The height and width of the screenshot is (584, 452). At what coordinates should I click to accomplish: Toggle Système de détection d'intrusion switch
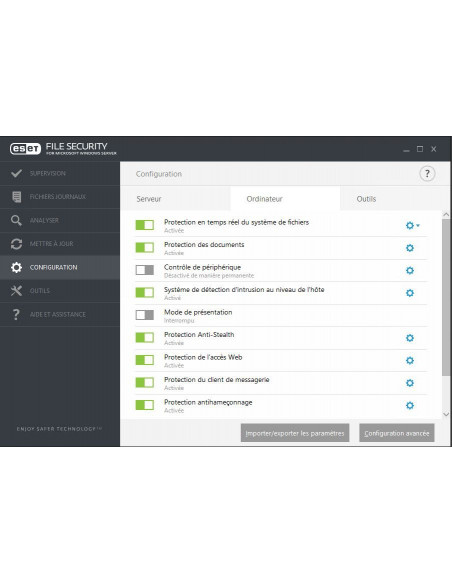[x=144, y=293]
